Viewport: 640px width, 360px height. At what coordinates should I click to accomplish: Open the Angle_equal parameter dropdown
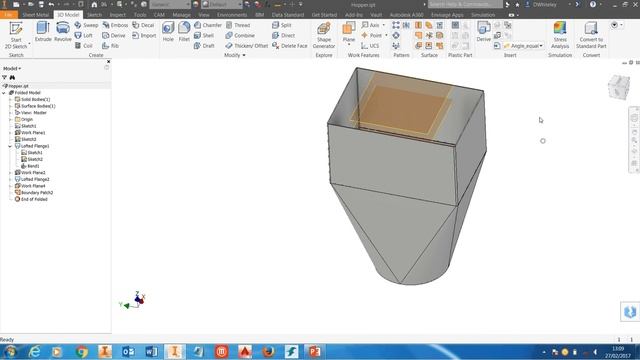pyautogui.click(x=541, y=46)
